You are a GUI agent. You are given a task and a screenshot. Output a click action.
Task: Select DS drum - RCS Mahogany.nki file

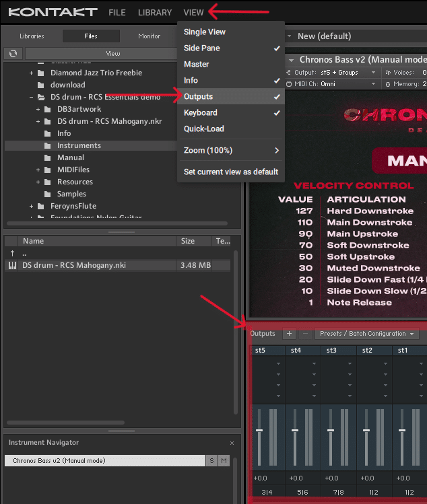(117, 266)
